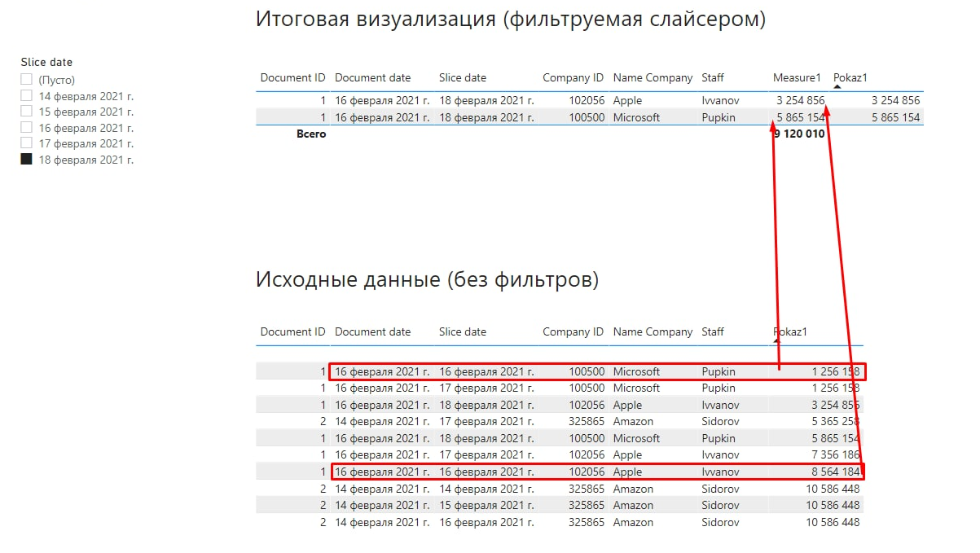Sort the source data table by Document date
Image resolution: width=980 pixels, height=553 pixels.
[373, 332]
